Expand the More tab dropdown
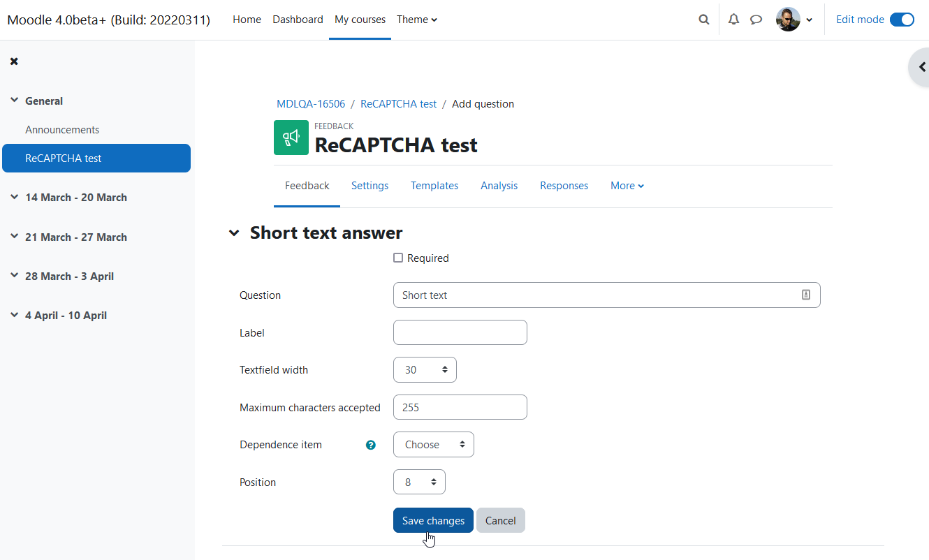The image size is (929, 560). (x=627, y=186)
